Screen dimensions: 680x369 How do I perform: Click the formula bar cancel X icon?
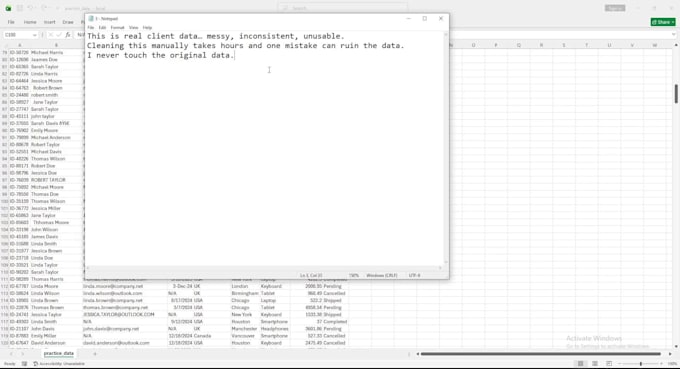(x=51, y=35)
